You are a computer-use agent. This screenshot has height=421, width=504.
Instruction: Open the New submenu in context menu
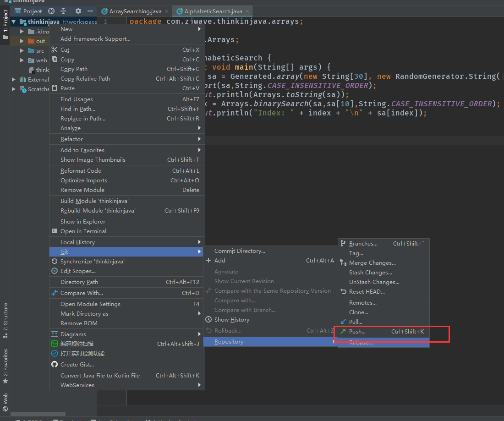(x=66, y=29)
